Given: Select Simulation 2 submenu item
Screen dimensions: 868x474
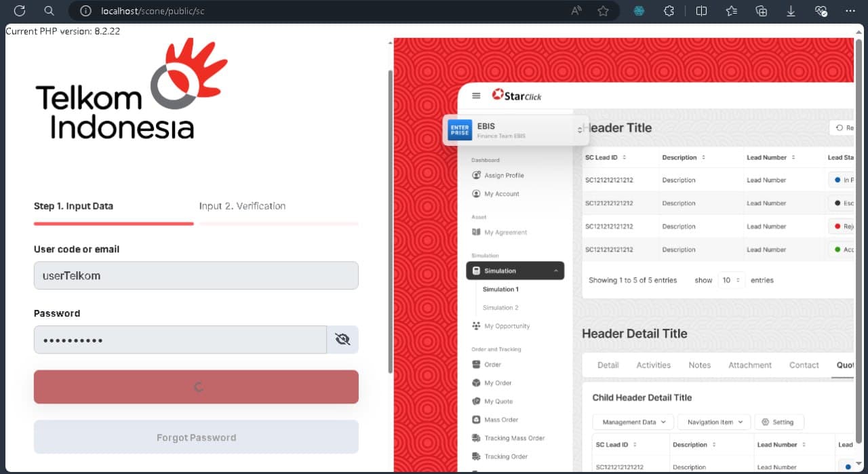Looking at the screenshot, I should pos(500,308).
